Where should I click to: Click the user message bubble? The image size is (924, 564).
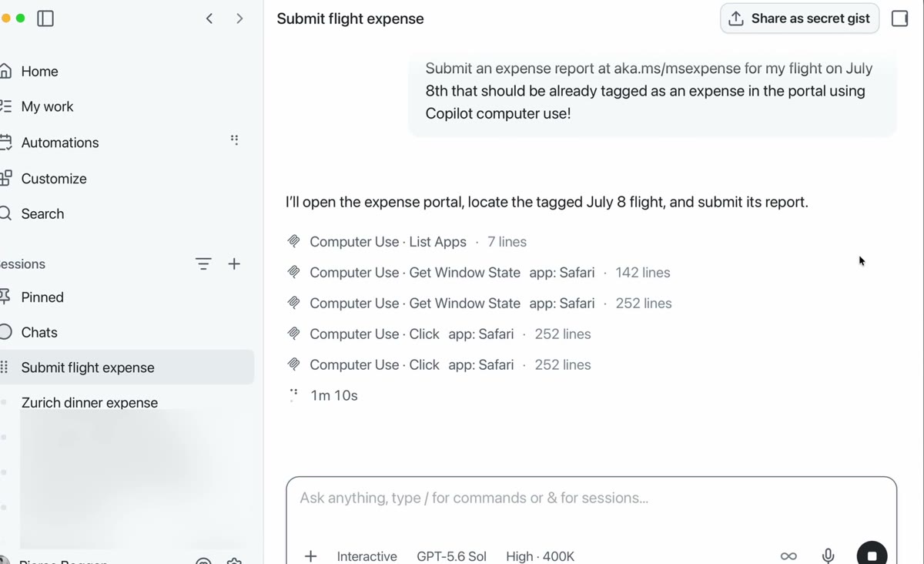(x=652, y=92)
